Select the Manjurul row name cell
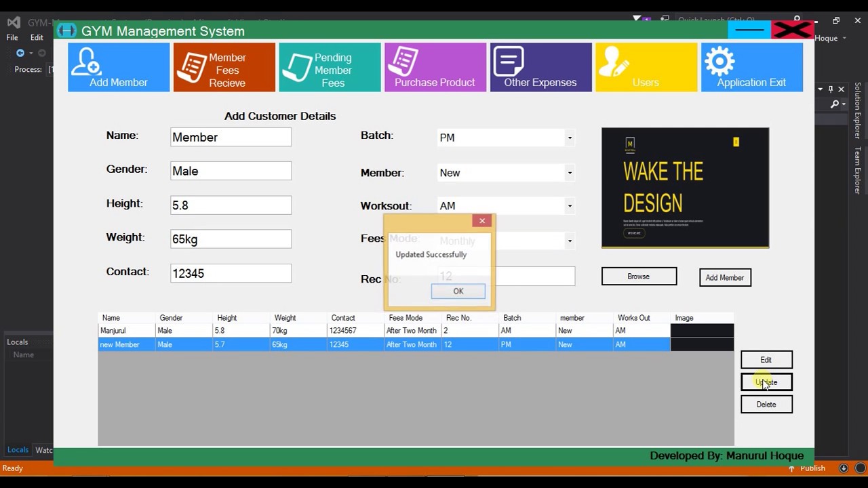 (127, 331)
